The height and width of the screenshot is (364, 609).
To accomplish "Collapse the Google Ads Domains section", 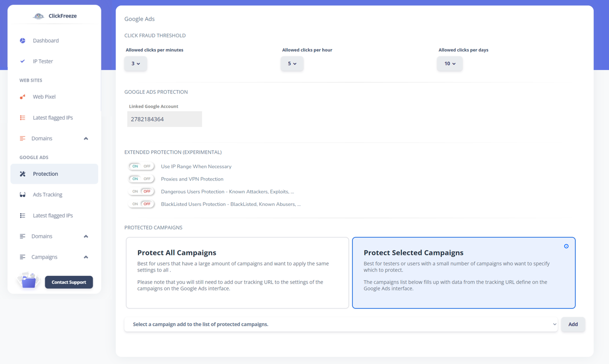I will (x=86, y=236).
